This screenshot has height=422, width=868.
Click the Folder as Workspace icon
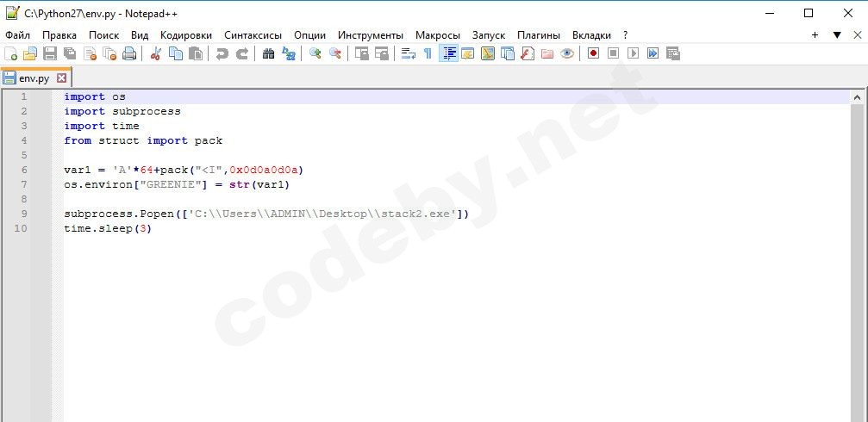(x=547, y=53)
